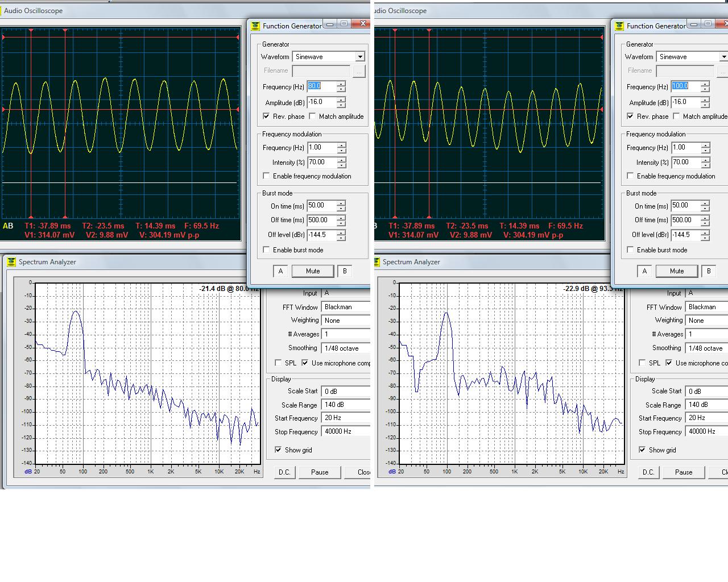Check Match amplitude in the 100.0 Hz generator
This screenshot has width=728, height=582.
click(x=676, y=117)
